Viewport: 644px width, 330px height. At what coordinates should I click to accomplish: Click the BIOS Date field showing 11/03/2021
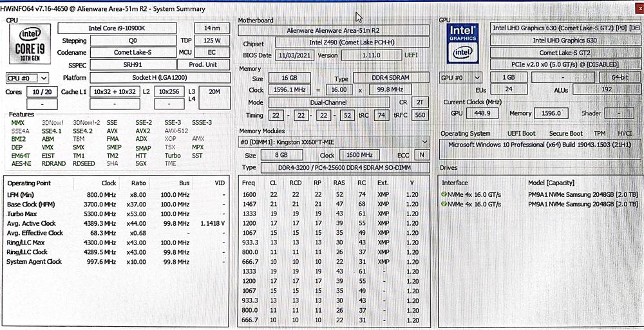(294, 55)
